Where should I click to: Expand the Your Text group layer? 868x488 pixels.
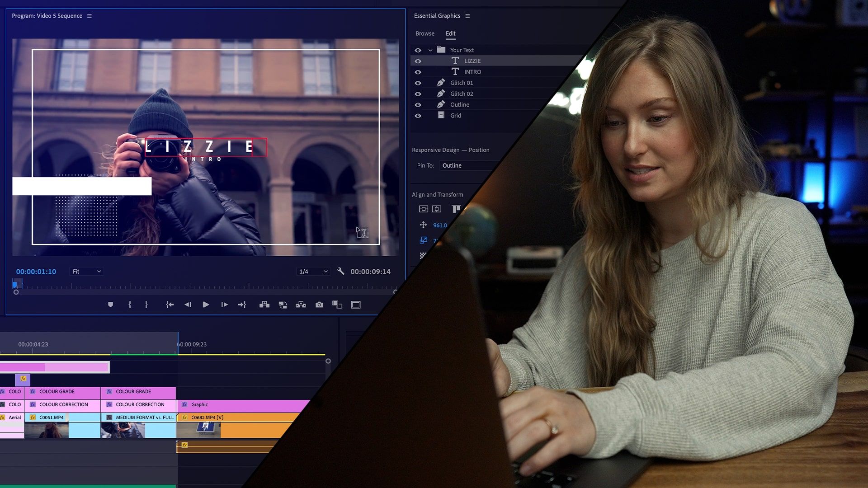430,50
